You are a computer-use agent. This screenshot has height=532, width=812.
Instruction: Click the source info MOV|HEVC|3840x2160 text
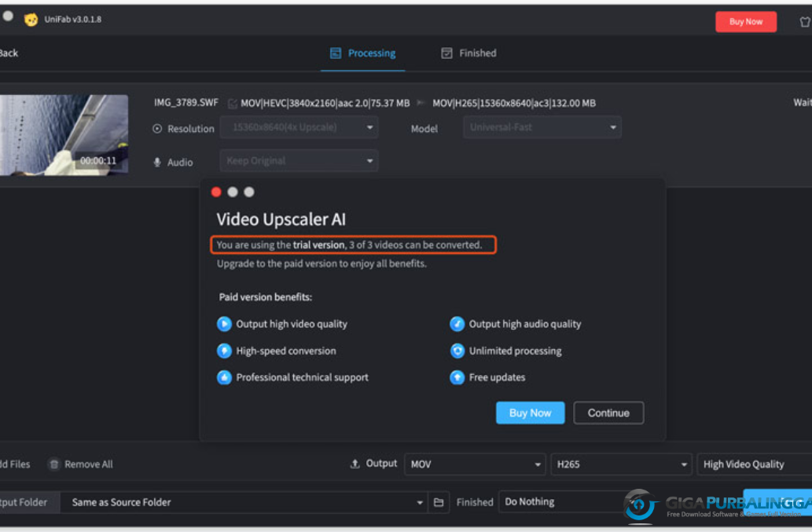pos(325,103)
